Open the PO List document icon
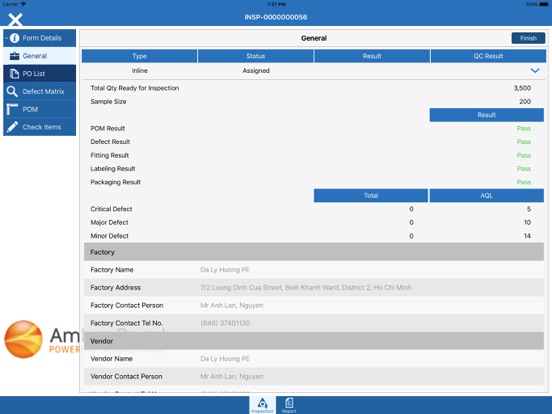Image resolution: width=552 pixels, height=414 pixels. [x=14, y=74]
